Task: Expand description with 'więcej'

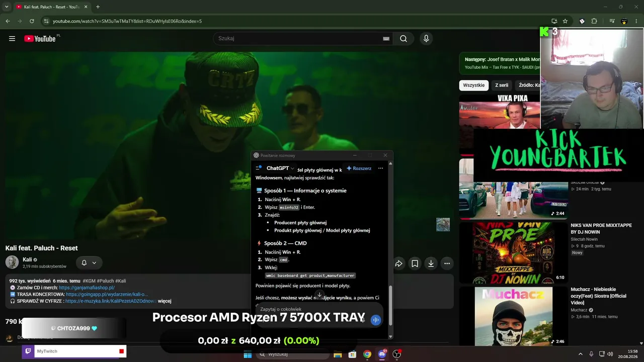Action: point(165,301)
